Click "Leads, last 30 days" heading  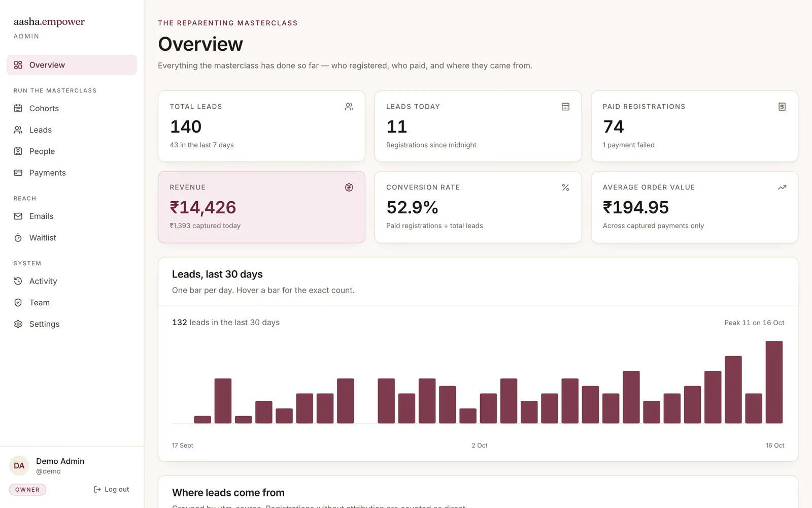[217, 274]
